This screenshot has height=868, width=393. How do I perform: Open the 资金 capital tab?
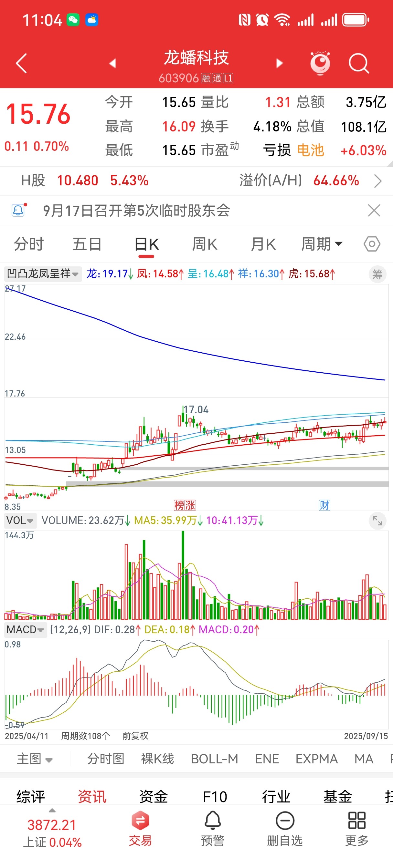pyautogui.click(x=154, y=797)
